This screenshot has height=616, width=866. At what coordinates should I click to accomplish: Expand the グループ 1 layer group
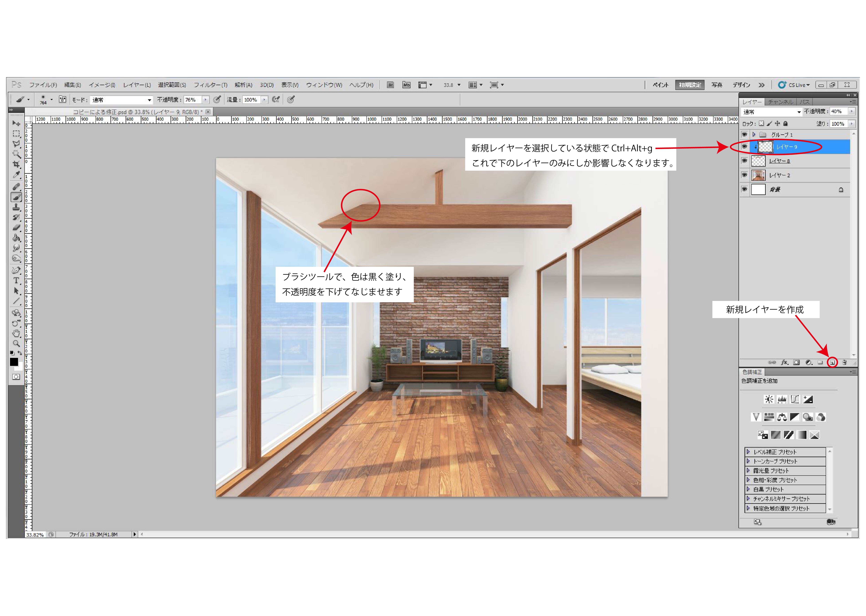click(754, 135)
